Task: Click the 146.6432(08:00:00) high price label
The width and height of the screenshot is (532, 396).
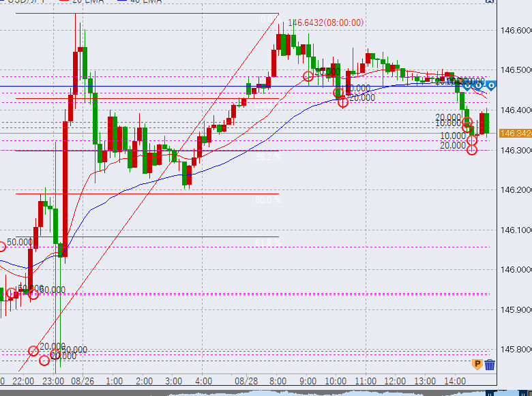Action: [x=325, y=23]
